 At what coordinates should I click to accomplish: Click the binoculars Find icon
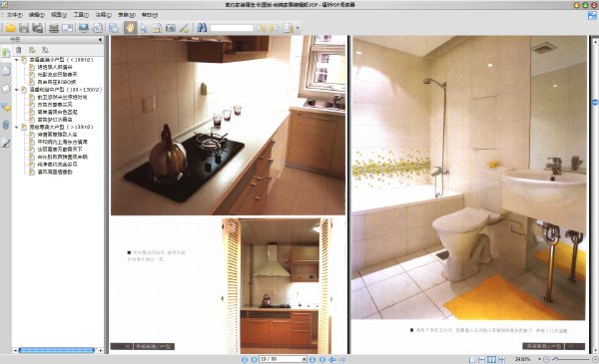(202, 28)
